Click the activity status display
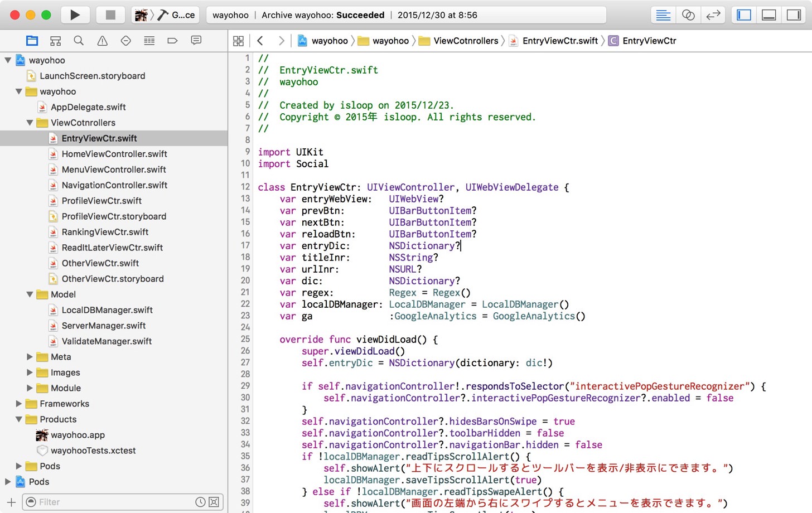812x513 pixels. (x=406, y=15)
